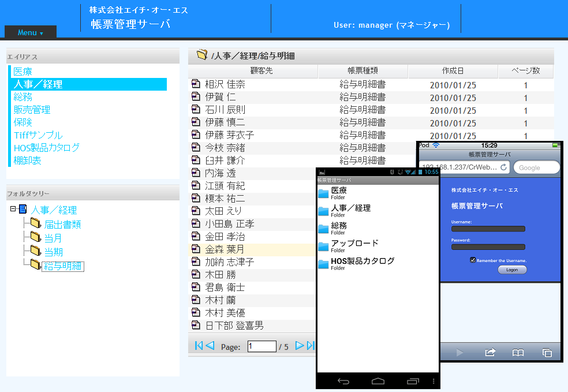The image size is (568, 392).
Task: Open the 総務 alias
Action: (x=23, y=97)
